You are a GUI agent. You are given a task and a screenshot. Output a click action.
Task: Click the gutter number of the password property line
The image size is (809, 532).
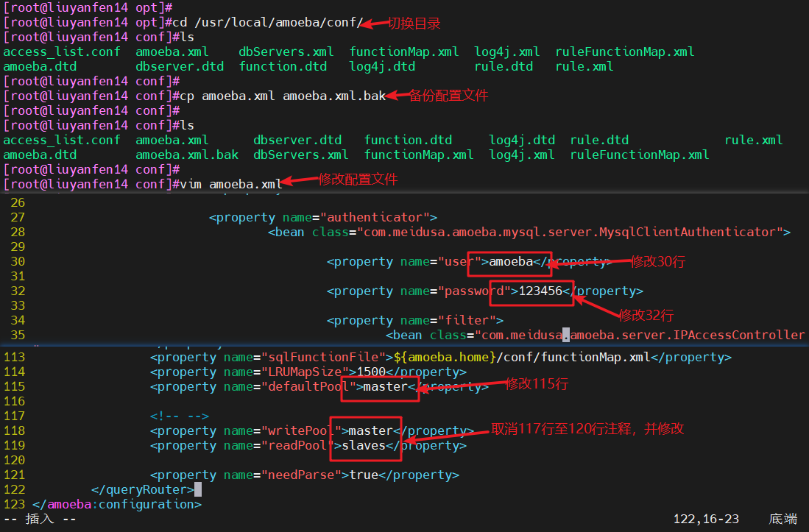(x=18, y=291)
